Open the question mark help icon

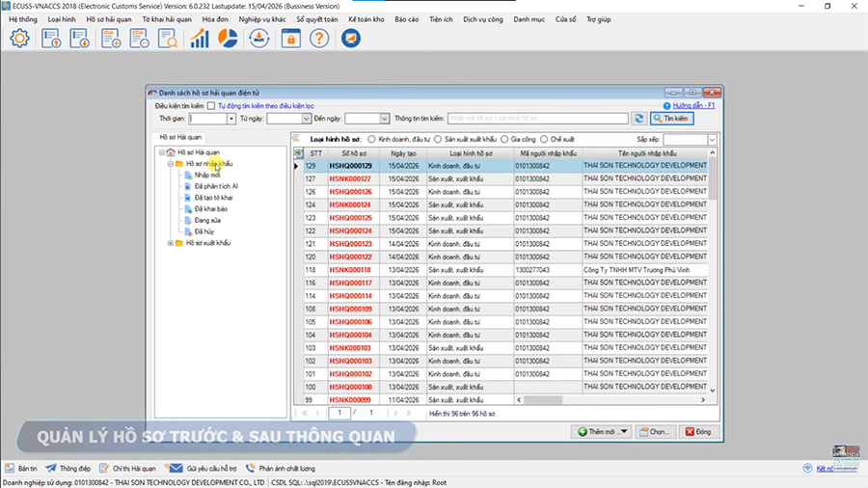coord(319,39)
